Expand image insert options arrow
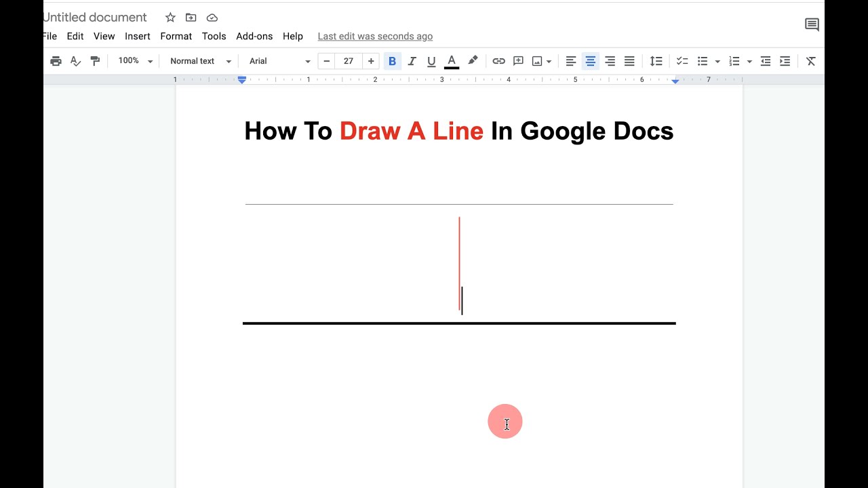Screen dimensions: 868x488 549,62
